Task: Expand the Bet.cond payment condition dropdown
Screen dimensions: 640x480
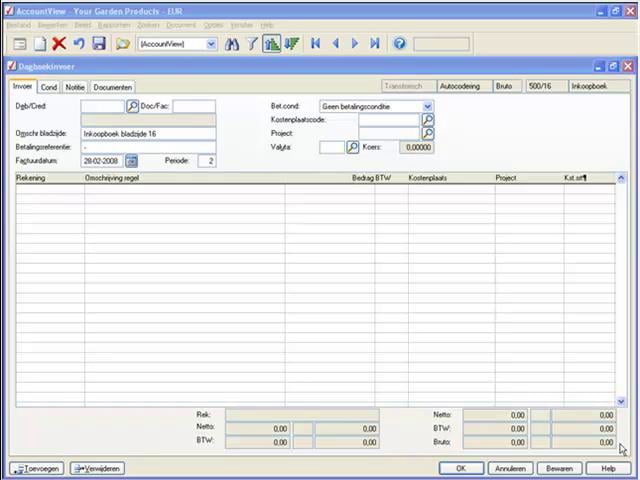Action: point(427,107)
